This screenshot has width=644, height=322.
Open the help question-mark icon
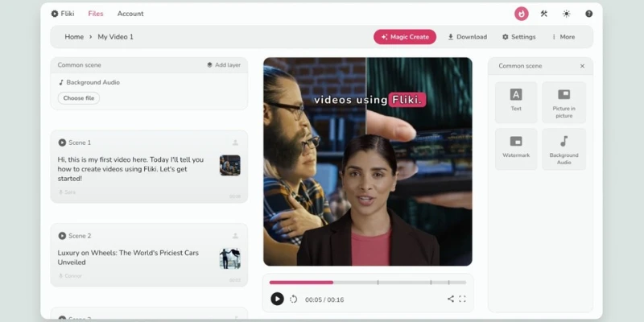coord(588,14)
